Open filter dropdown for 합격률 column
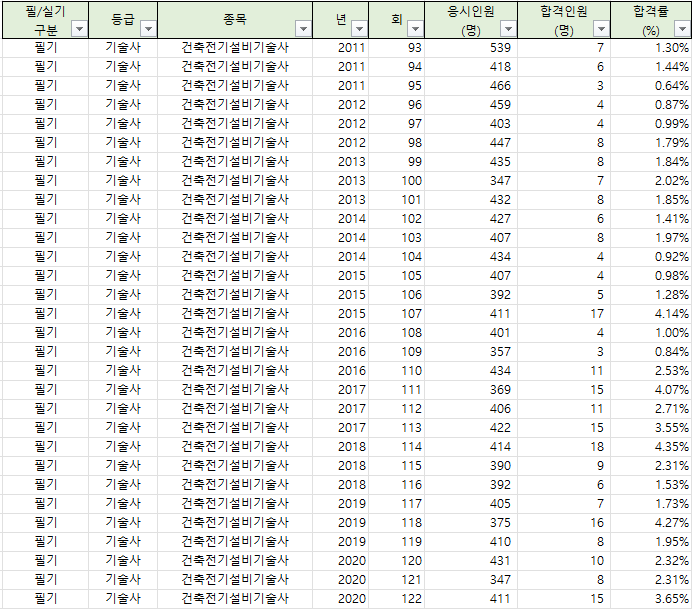This screenshot has width=692, height=609. pyautogui.click(x=682, y=29)
